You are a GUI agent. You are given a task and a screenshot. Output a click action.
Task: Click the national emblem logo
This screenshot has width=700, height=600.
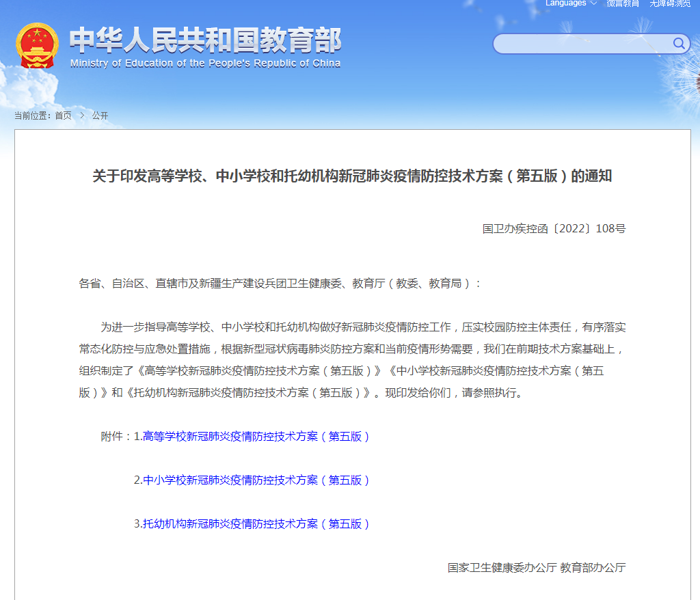pos(37,46)
